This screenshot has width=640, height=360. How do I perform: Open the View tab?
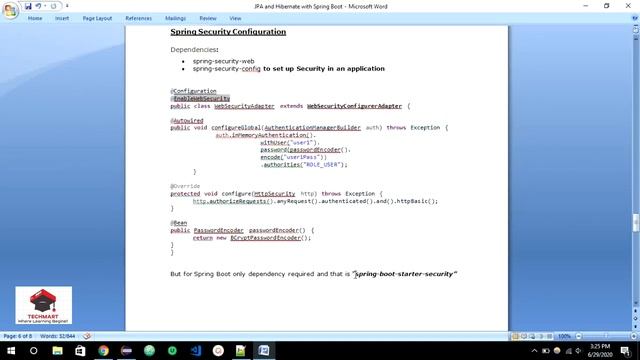235,18
